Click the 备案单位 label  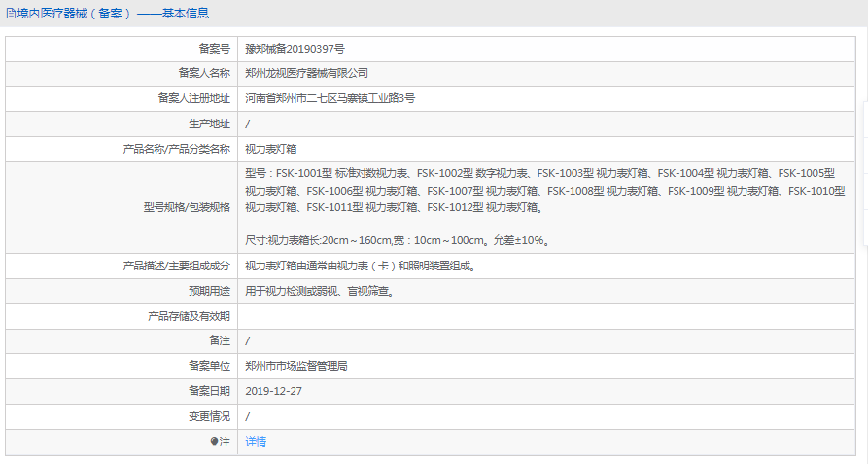click(209, 366)
